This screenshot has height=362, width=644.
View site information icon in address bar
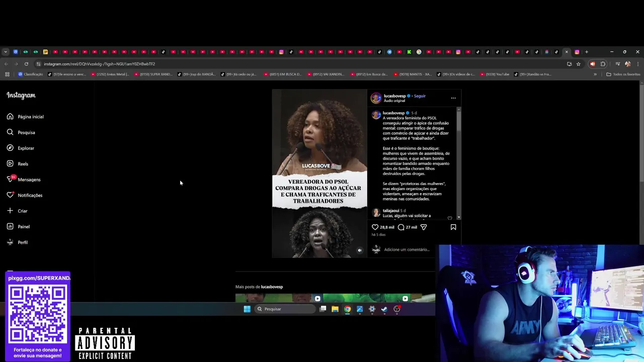pyautogui.click(x=39, y=64)
